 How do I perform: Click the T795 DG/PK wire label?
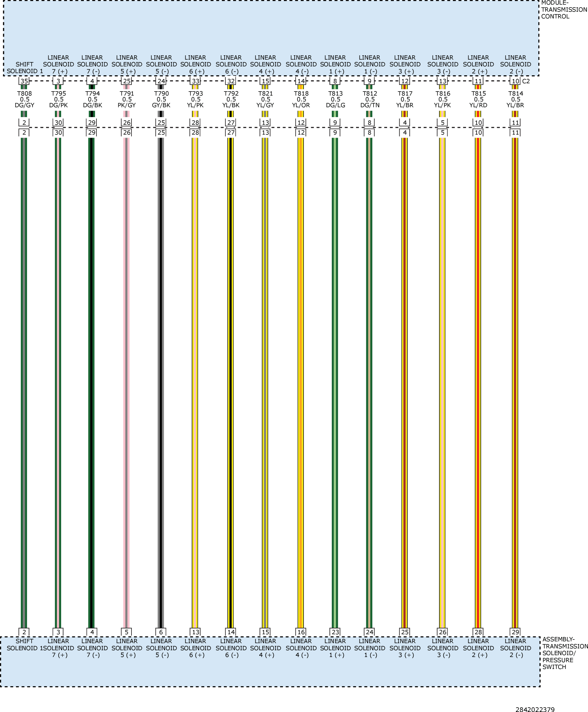coord(59,99)
